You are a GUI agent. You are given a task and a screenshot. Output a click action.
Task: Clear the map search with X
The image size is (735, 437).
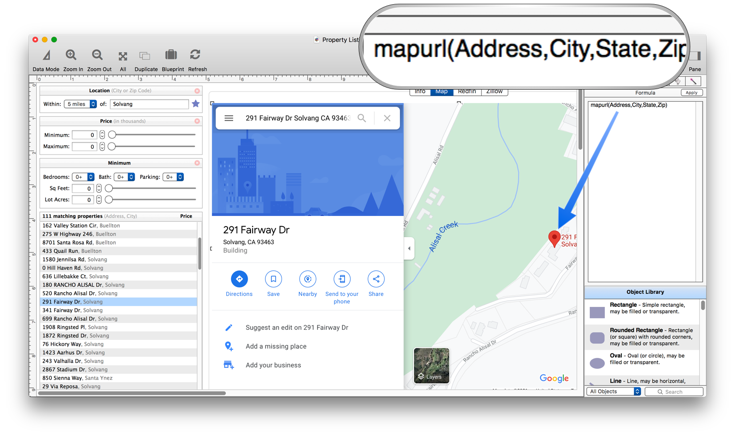pyautogui.click(x=387, y=118)
